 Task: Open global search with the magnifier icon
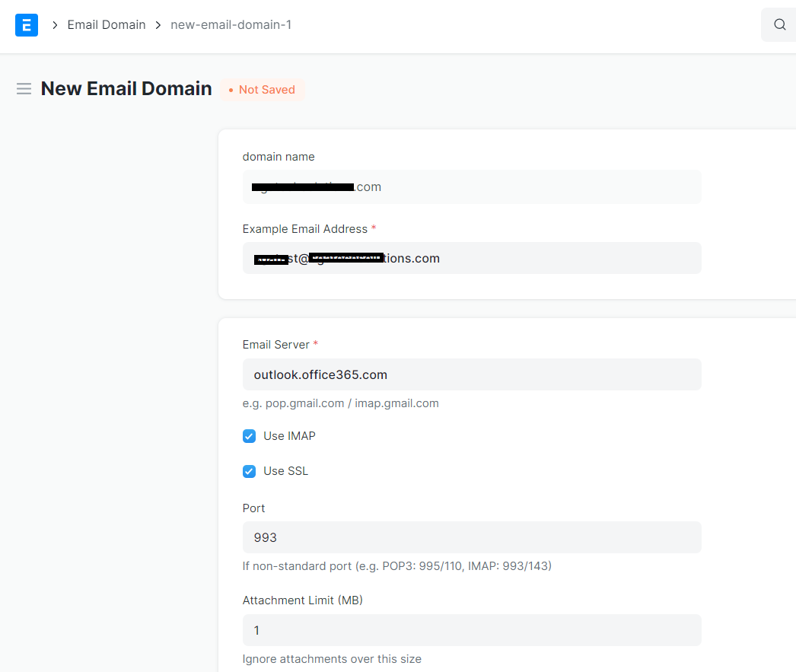pyautogui.click(x=779, y=24)
